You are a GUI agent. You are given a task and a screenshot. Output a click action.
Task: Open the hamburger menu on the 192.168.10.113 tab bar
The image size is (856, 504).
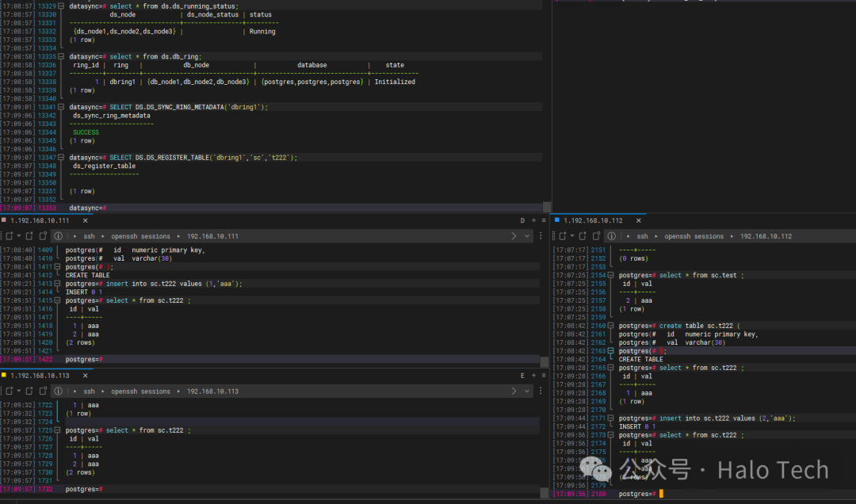[543, 376]
